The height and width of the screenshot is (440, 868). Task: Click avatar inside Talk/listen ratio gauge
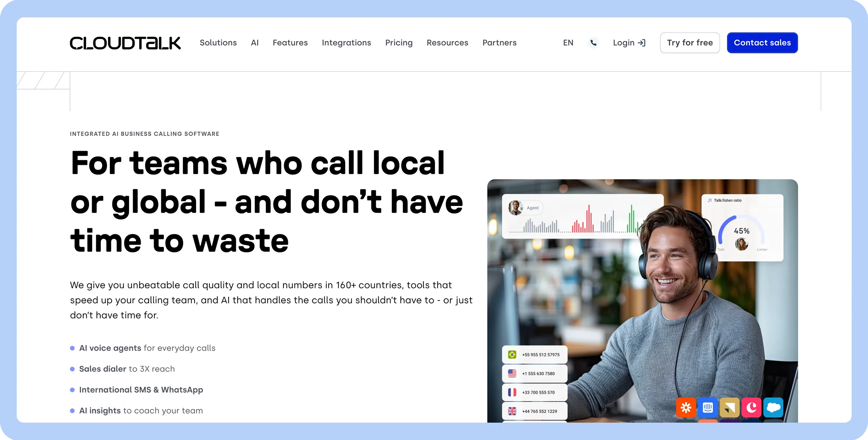pos(741,244)
